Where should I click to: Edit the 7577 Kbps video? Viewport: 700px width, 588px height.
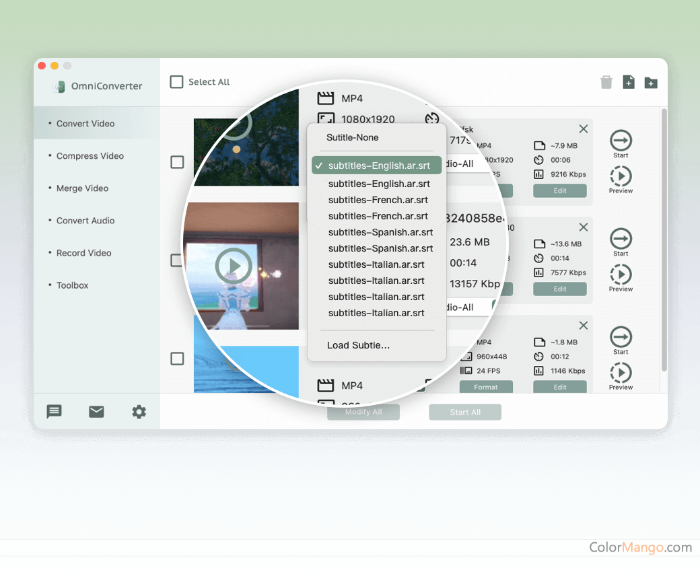coord(560,289)
